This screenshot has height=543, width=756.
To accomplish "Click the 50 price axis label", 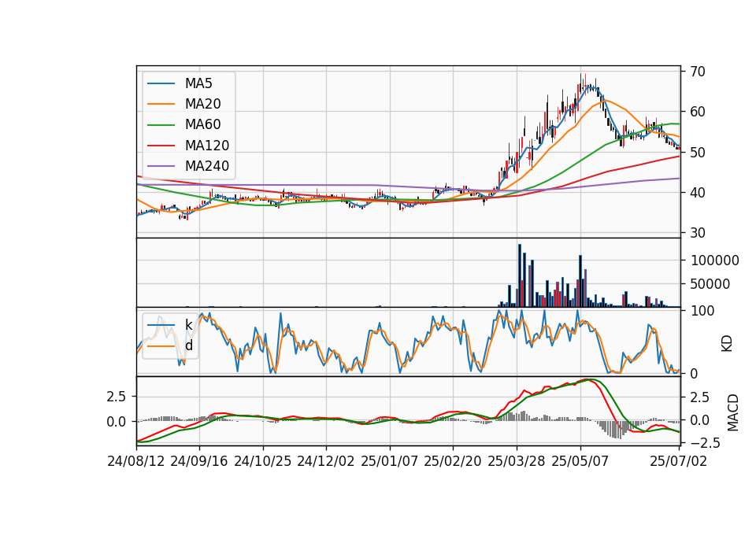I will [x=698, y=152].
